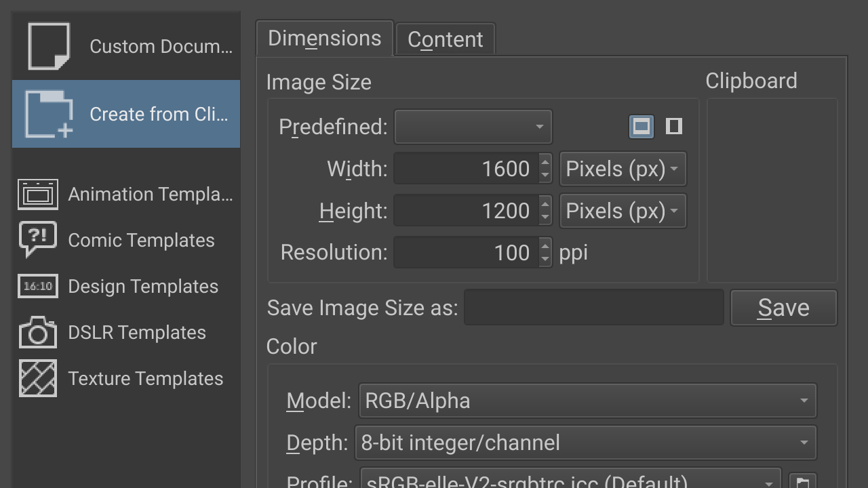Toggle landscape orientation button
This screenshot has height=488, width=868.
(x=642, y=126)
